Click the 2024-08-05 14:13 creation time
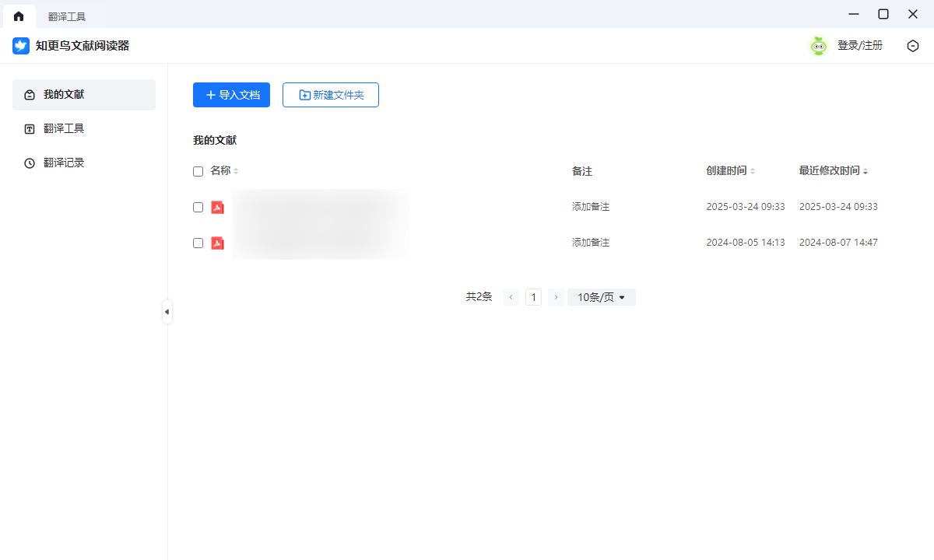This screenshot has height=560, width=934. tap(746, 243)
